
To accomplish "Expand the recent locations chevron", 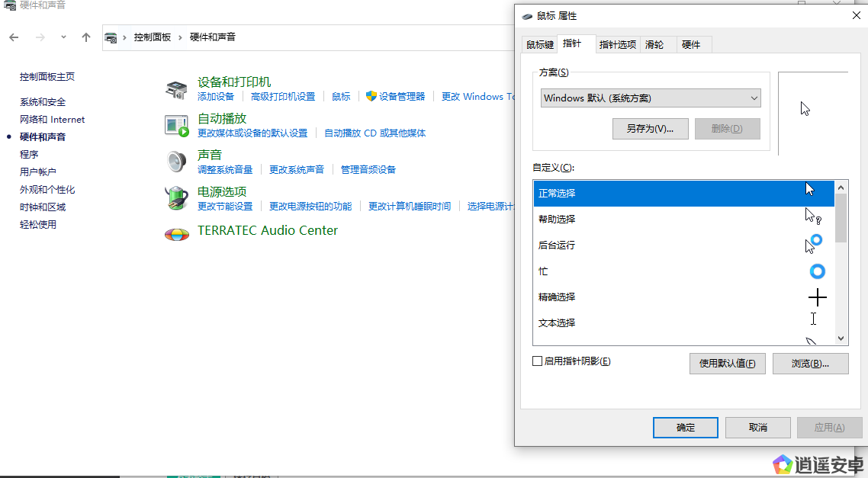I will 63,37.
